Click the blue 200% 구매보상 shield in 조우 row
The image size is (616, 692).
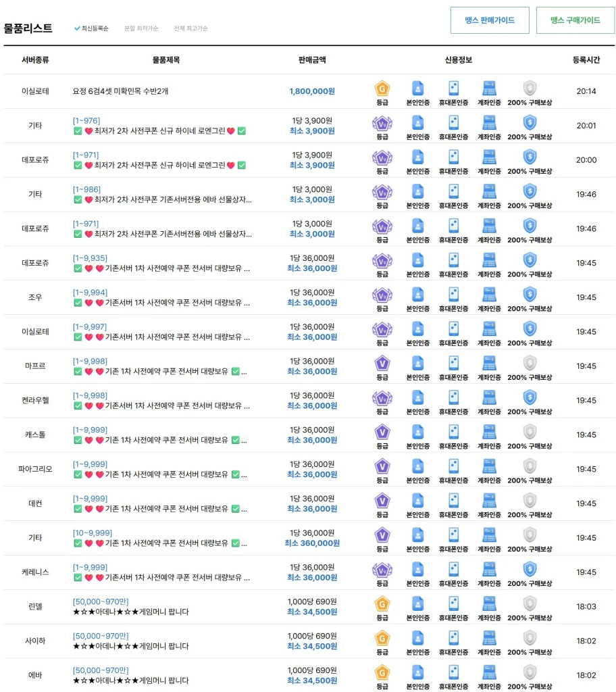(530, 294)
